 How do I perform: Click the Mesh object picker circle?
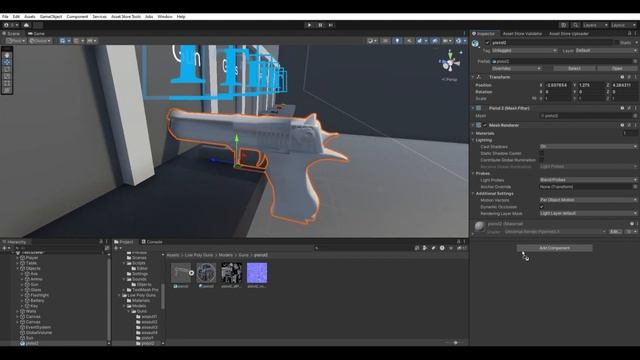(x=635, y=116)
